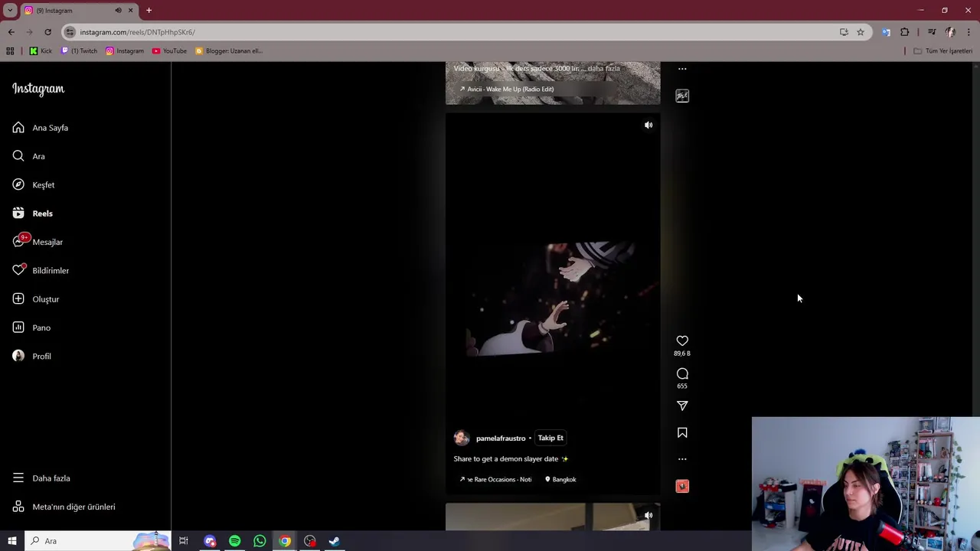Open the pamelafraustro username link
The width and height of the screenshot is (980, 551).
click(501, 439)
